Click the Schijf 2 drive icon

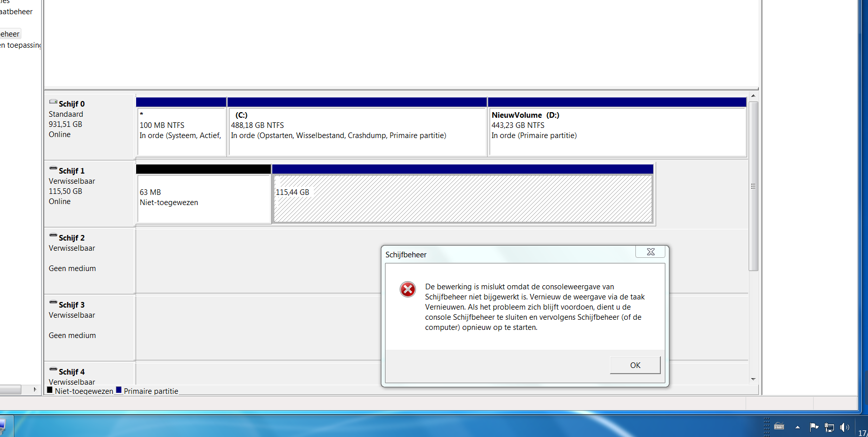coord(53,236)
